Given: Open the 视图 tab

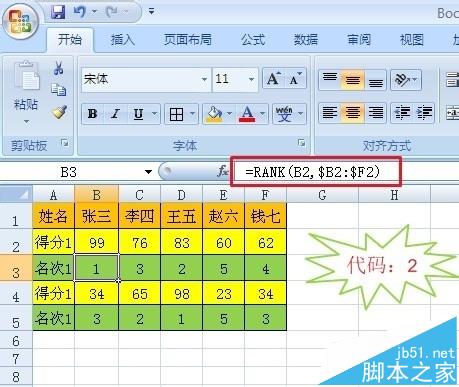Looking at the screenshot, I should 412,40.
